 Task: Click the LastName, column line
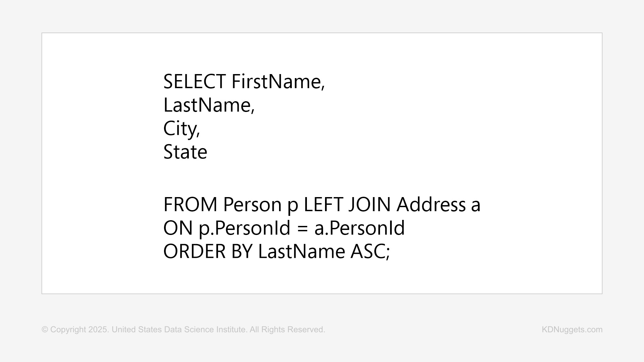point(209,105)
